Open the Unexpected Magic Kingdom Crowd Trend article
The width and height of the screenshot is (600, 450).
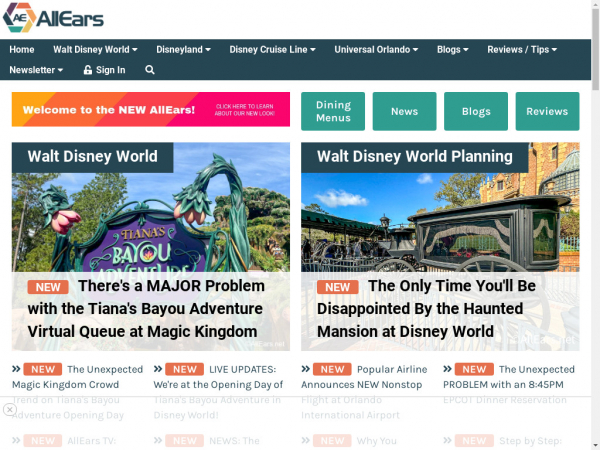pos(78,392)
